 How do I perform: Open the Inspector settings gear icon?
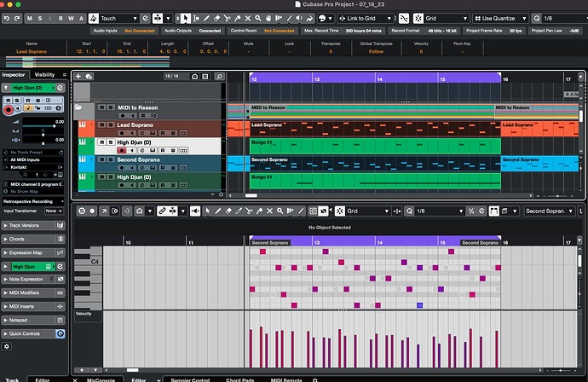[7, 346]
